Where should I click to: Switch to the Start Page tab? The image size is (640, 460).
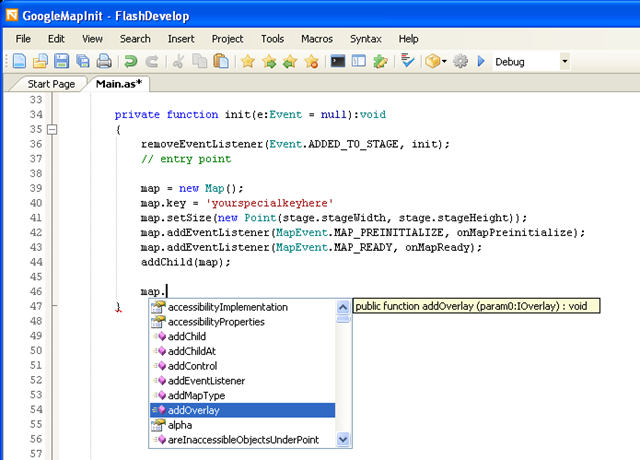coord(51,84)
